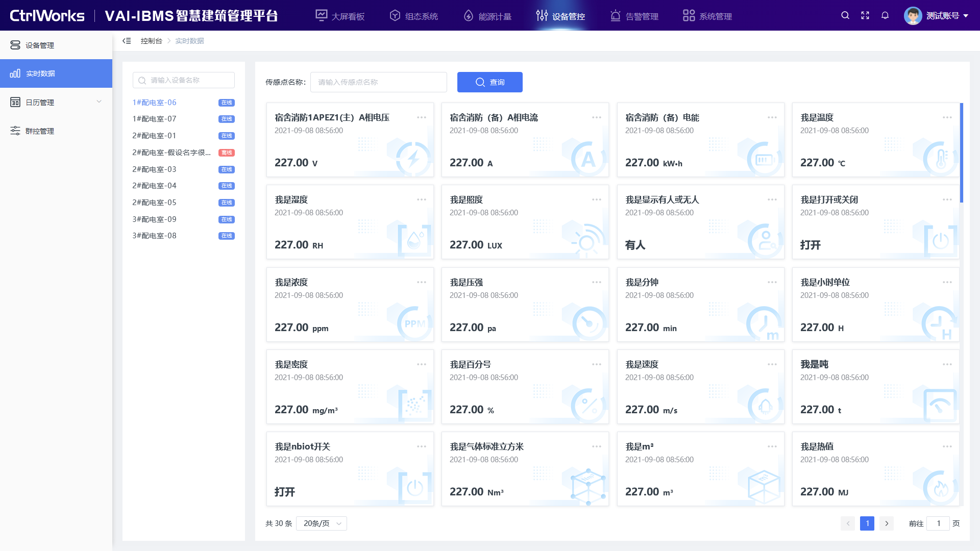Select page 1 in pagination
Viewport: 980px width, 551px height.
point(867,523)
